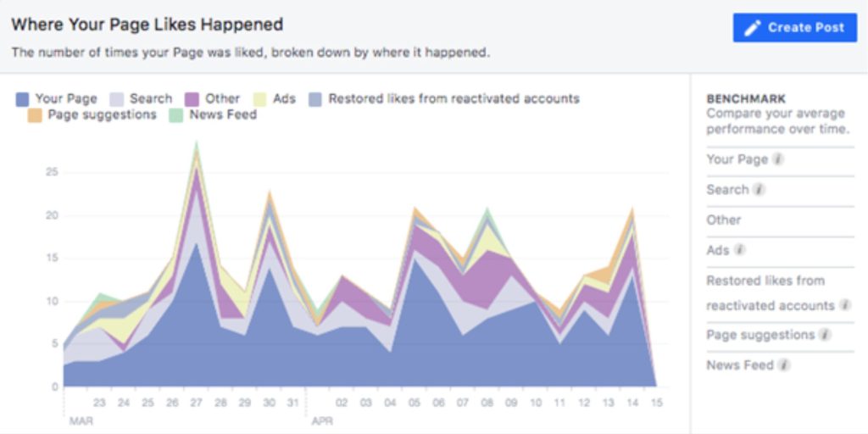Click the 05 April date on axis
The image size is (868, 434).
click(415, 402)
